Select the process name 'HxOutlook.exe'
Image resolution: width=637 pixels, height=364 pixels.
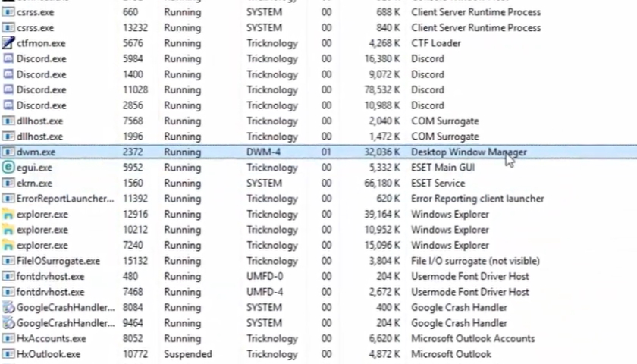[x=49, y=354]
